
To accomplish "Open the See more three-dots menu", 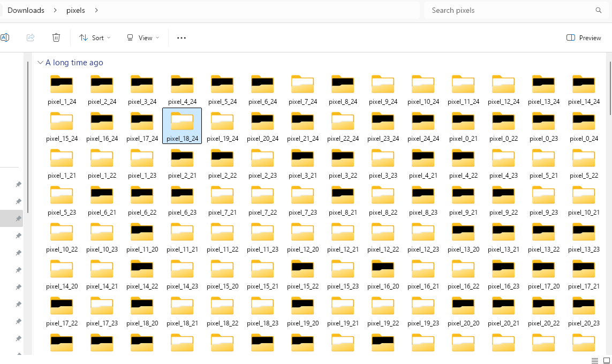I will [182, 38].
